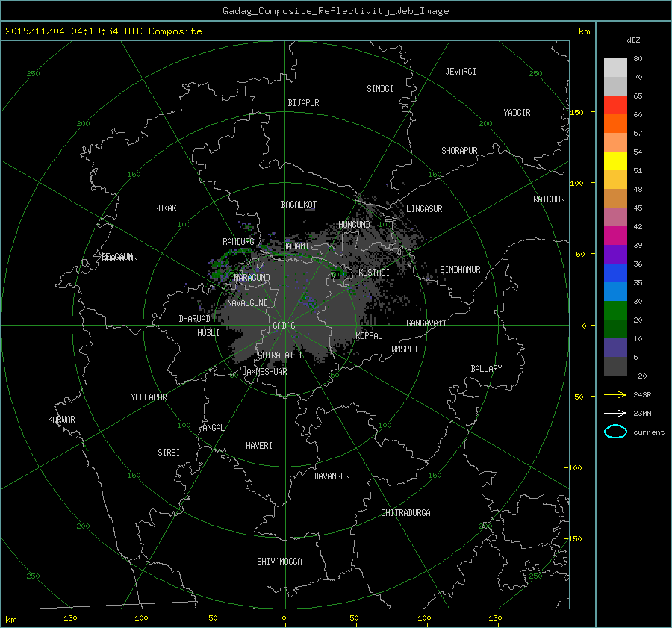Click the RAICHUR city label
Viewport: 672px width, 628px height.
[549, 199]
